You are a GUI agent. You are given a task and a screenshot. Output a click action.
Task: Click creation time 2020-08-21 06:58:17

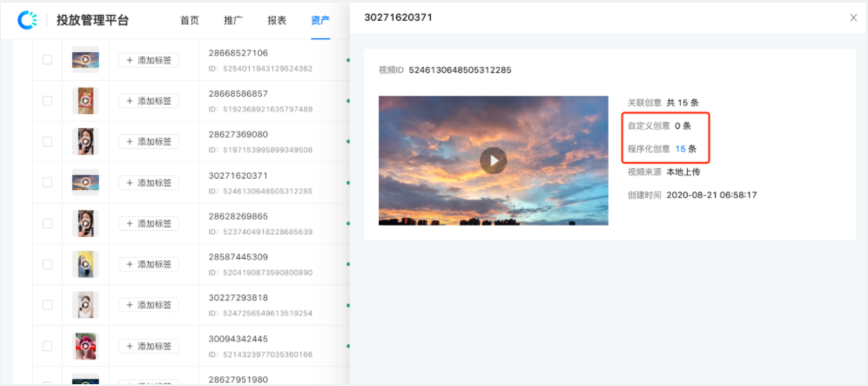(711, 195)
